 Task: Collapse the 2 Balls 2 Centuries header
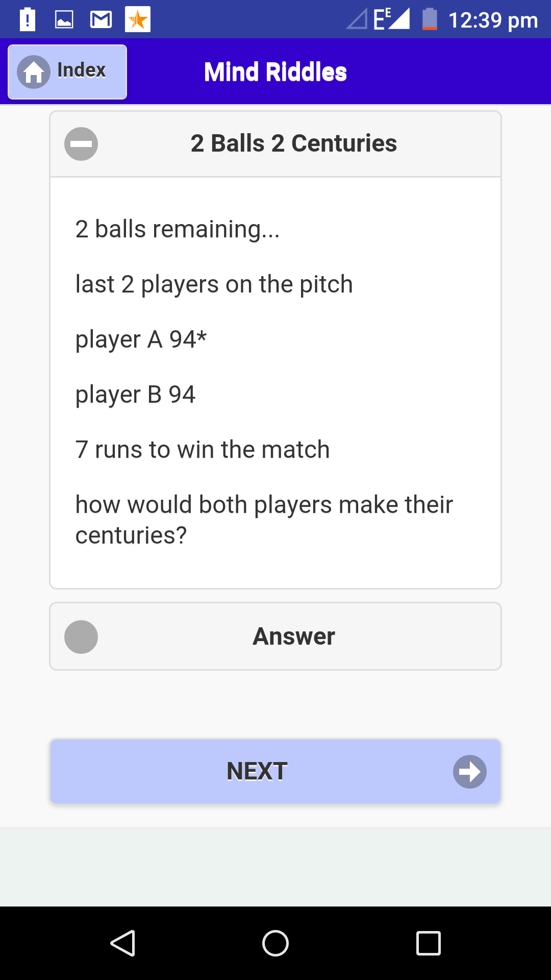coord(293,144)
